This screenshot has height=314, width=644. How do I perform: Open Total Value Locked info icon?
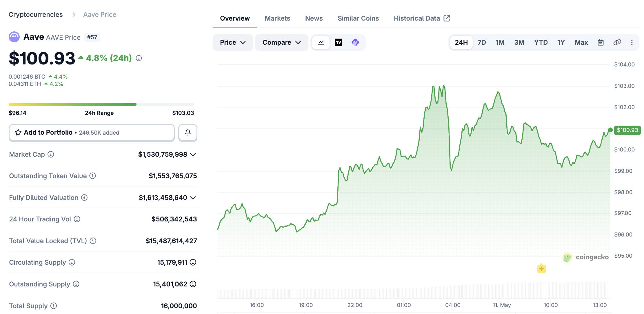coord(93,241)
